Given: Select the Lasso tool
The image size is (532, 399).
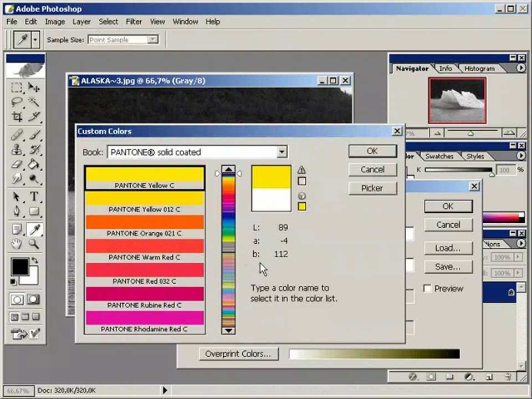Looking at the screenshot, I should [x=16, y=101].
